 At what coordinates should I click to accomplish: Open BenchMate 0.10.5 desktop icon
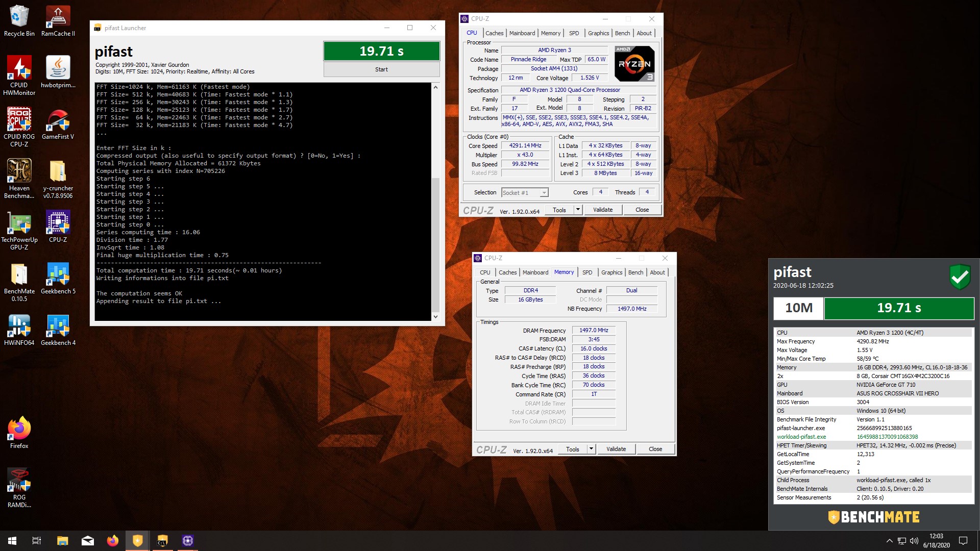(x=19, y=281)
